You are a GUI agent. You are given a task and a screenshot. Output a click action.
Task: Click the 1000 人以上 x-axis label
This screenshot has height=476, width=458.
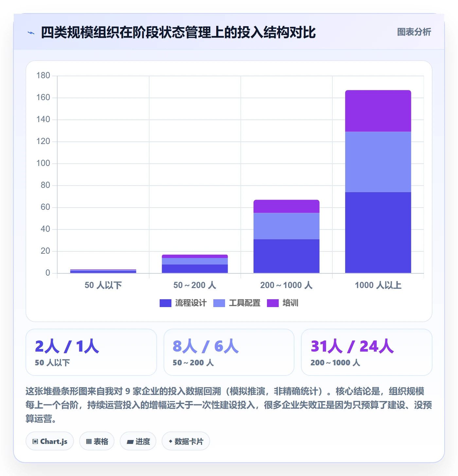(x=378, y=285)
